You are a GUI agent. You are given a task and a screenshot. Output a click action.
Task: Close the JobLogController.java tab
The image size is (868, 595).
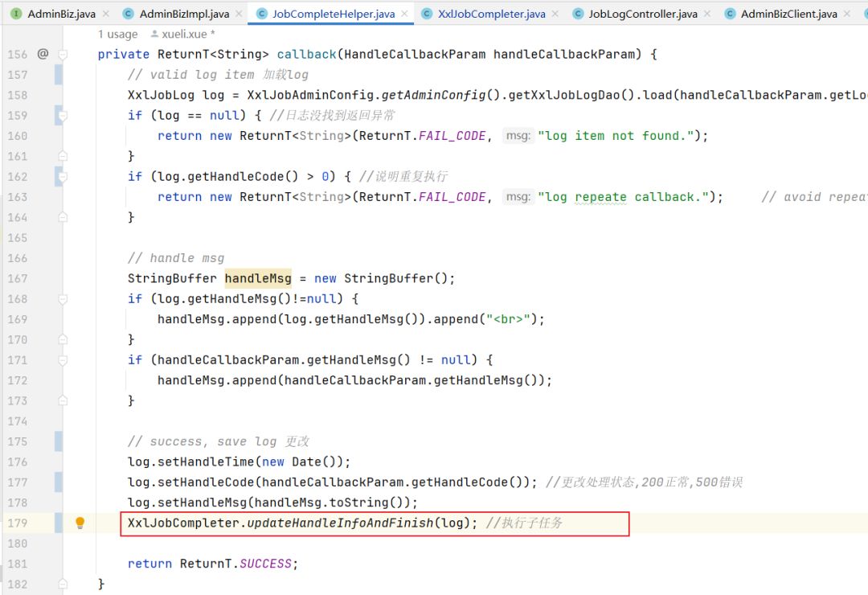[x=707, y=14]
